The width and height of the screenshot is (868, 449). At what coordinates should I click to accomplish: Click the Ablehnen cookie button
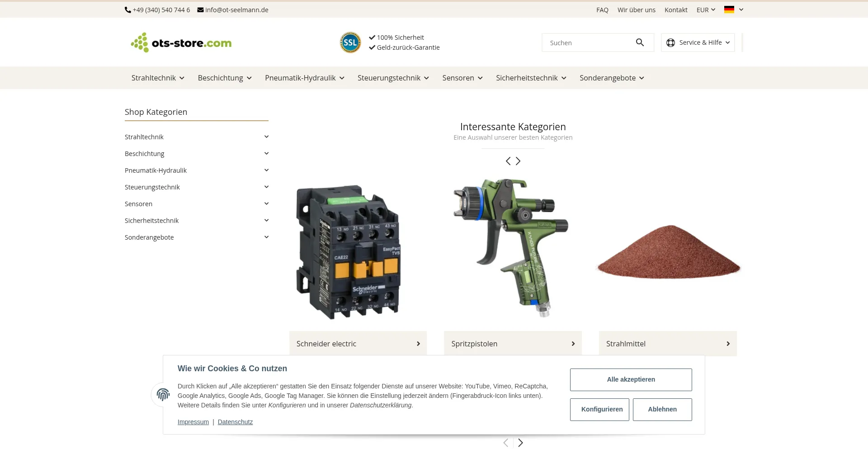662,410
